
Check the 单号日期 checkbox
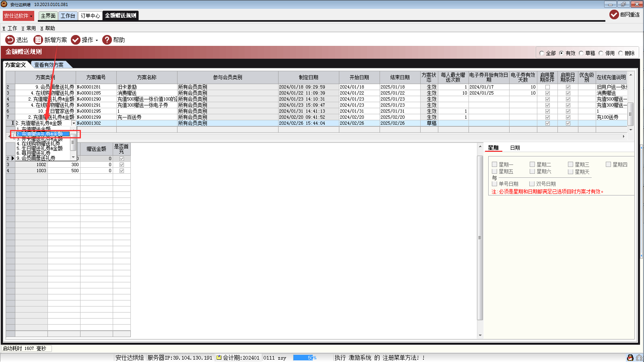pos(495,184)
